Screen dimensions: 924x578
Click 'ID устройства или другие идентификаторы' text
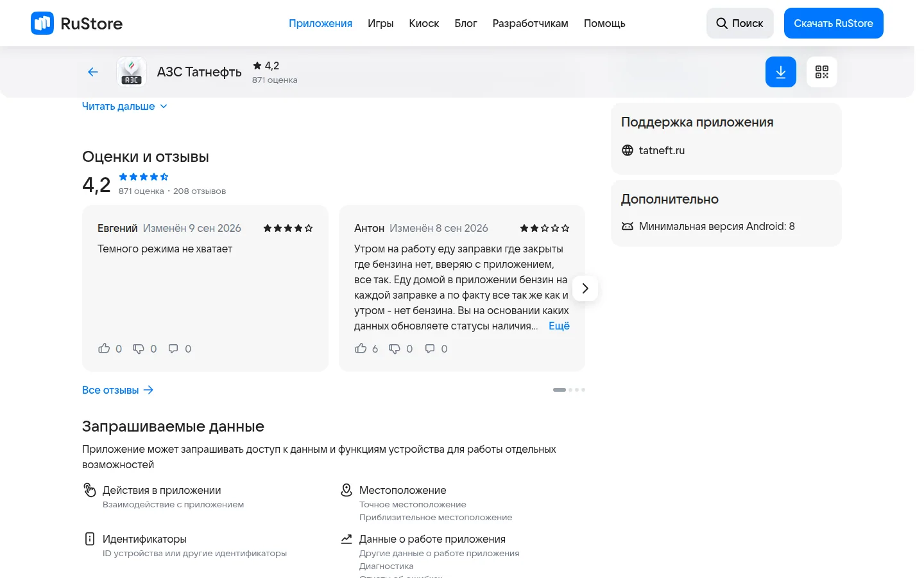click(x=194, y=554)
